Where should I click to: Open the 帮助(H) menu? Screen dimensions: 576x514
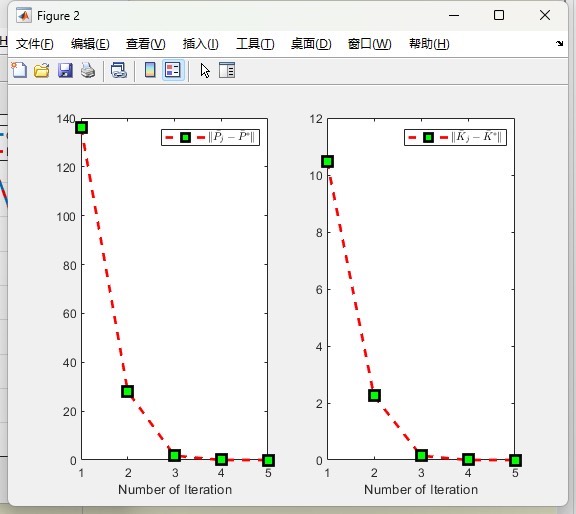click(x=429, y=44)
